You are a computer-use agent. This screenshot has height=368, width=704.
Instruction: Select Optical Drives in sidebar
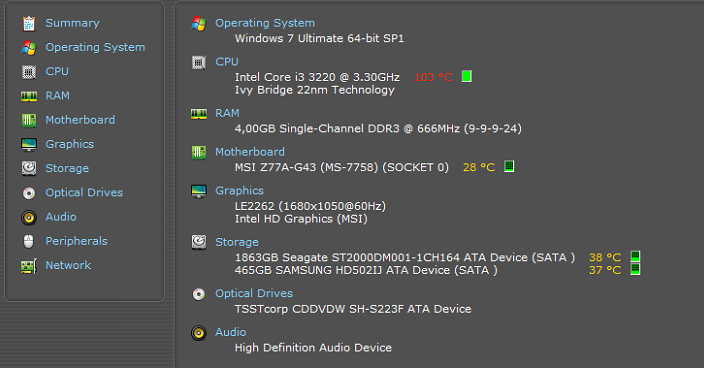(x=84, y=193)
